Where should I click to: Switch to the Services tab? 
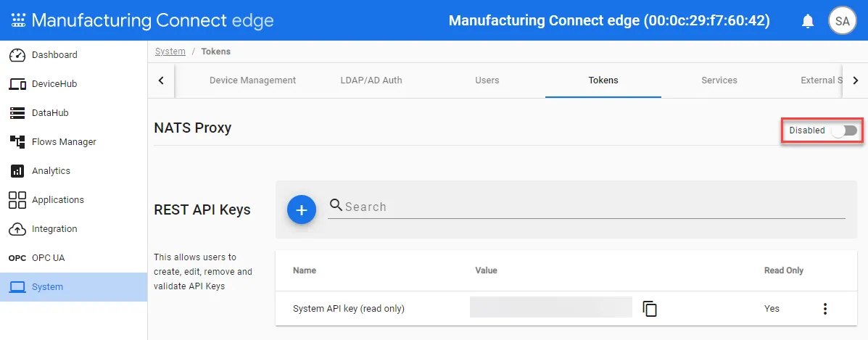[x=719, y=80]
